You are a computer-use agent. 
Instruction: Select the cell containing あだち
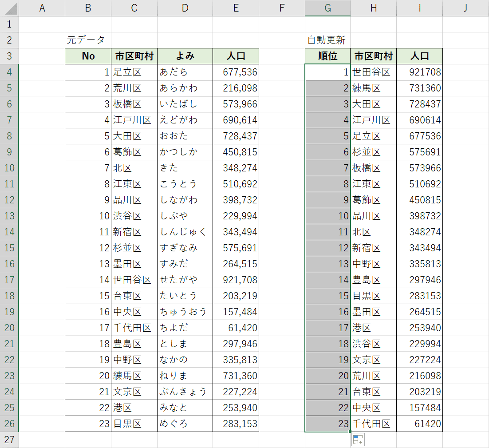(185, 72)
